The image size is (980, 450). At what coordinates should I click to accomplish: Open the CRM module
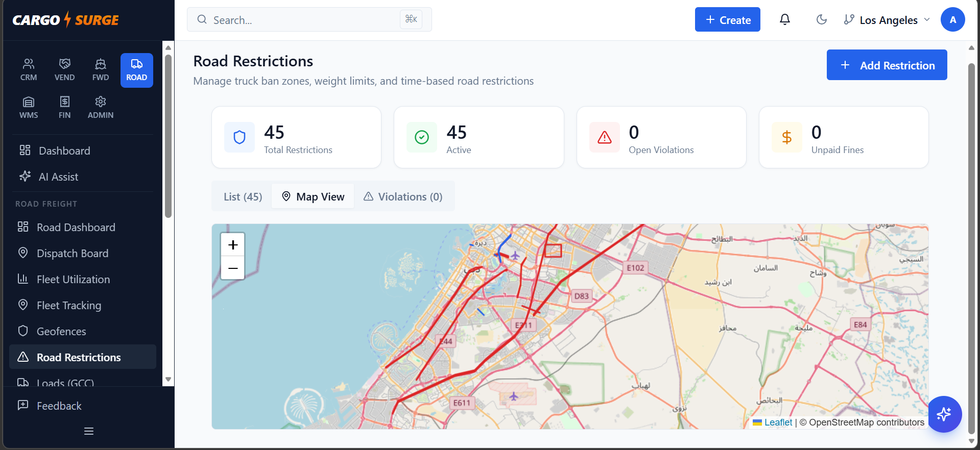tap(29, 70)
